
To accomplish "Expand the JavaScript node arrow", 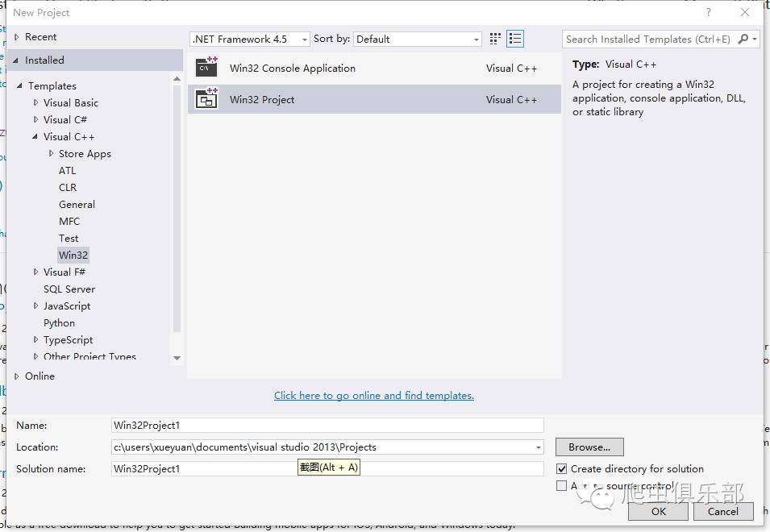I will (35, 305).
